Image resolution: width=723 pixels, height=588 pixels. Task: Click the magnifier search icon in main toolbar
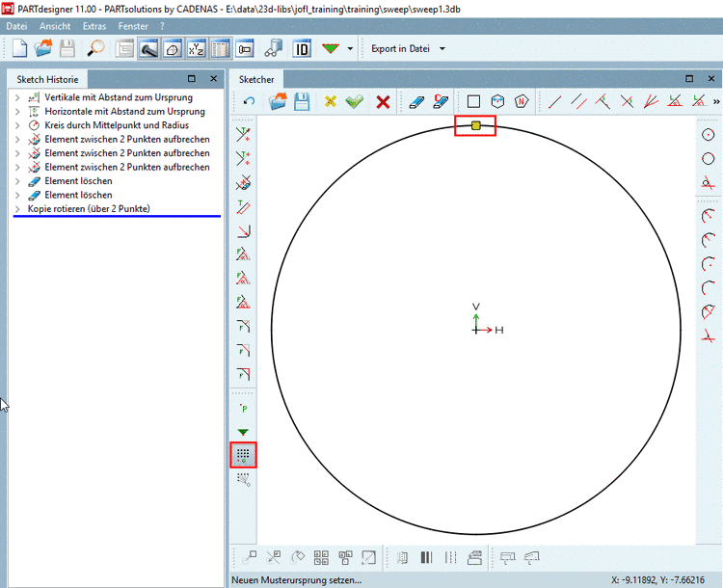click(95, 48)
